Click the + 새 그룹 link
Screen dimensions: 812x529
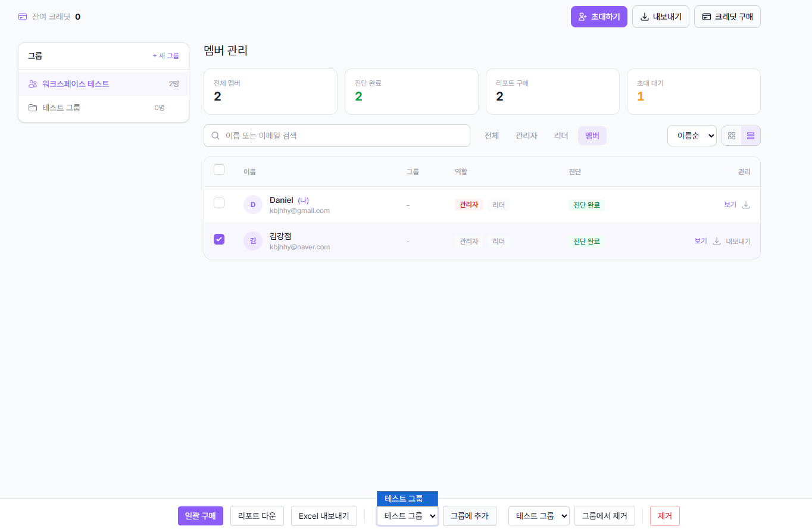coord(165,56)
